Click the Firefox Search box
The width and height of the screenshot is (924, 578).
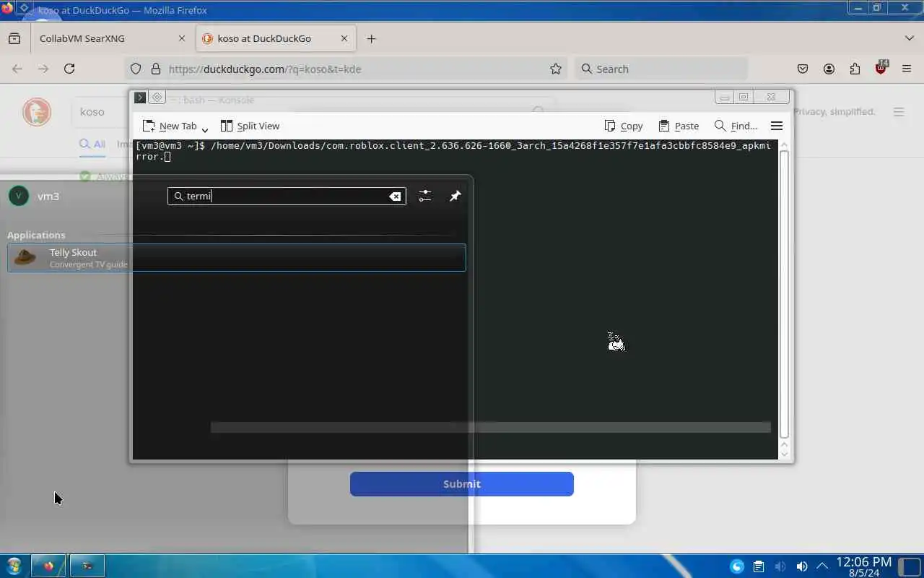662,69
